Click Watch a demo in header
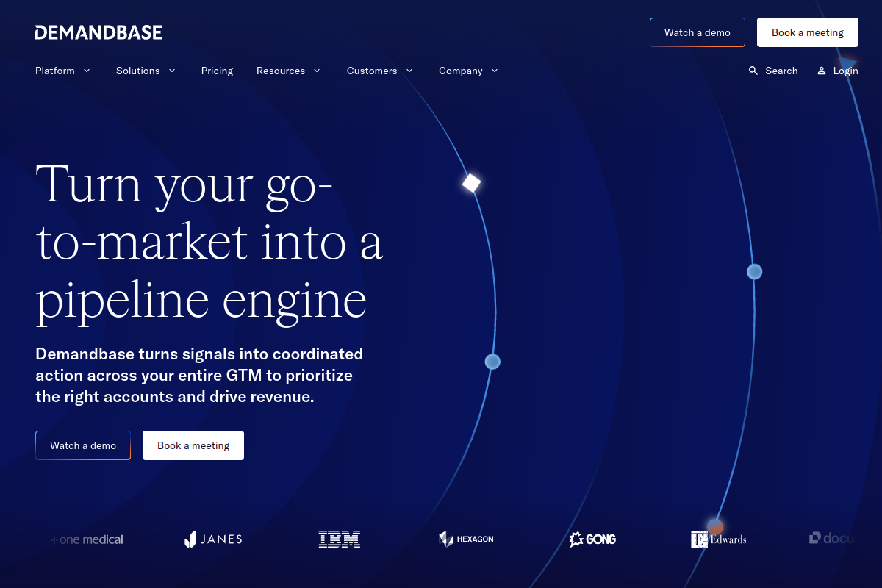882x588 pixels. [x=698, y=32]
